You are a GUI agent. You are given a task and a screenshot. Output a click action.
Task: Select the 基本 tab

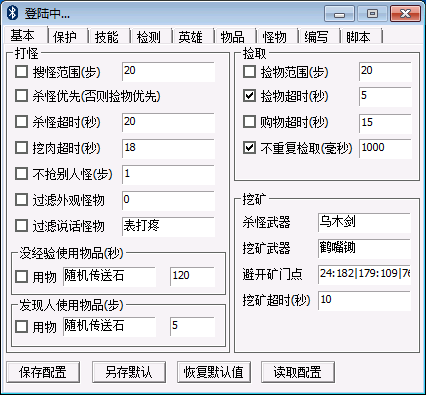(23, 35)
